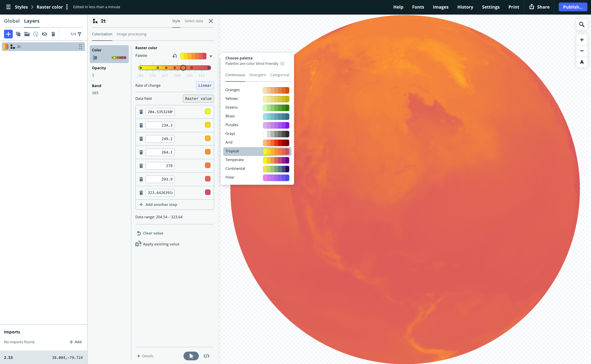Viewport: 591px width, 364px height.
Task: Click Apply existing value
Action: [x=157, y=244]
